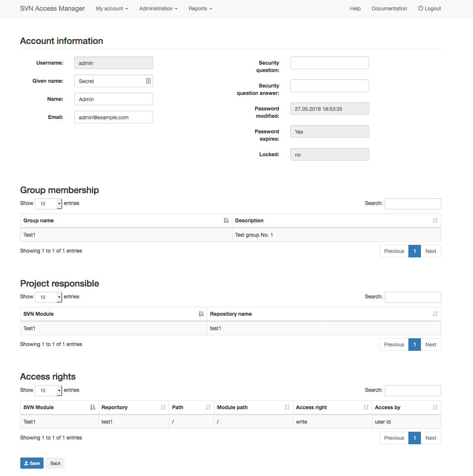The image size is (473, 476).
Task: Open the Administration menu
Action: coord(158,8)
